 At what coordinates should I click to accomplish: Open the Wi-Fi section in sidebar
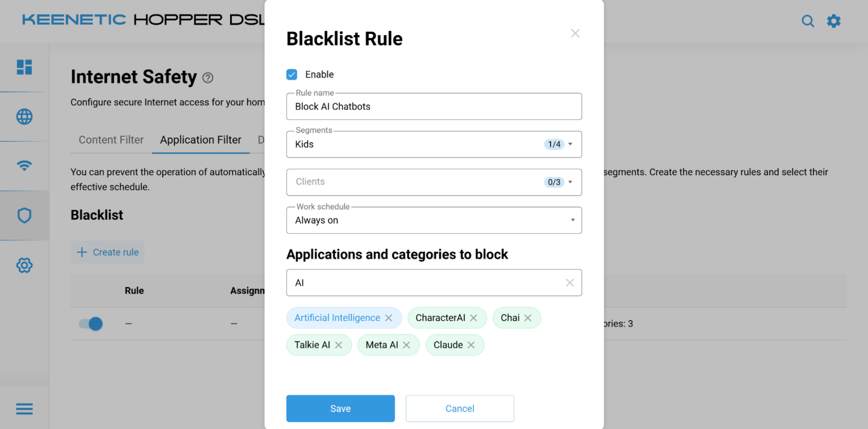(x=24, y=166)
